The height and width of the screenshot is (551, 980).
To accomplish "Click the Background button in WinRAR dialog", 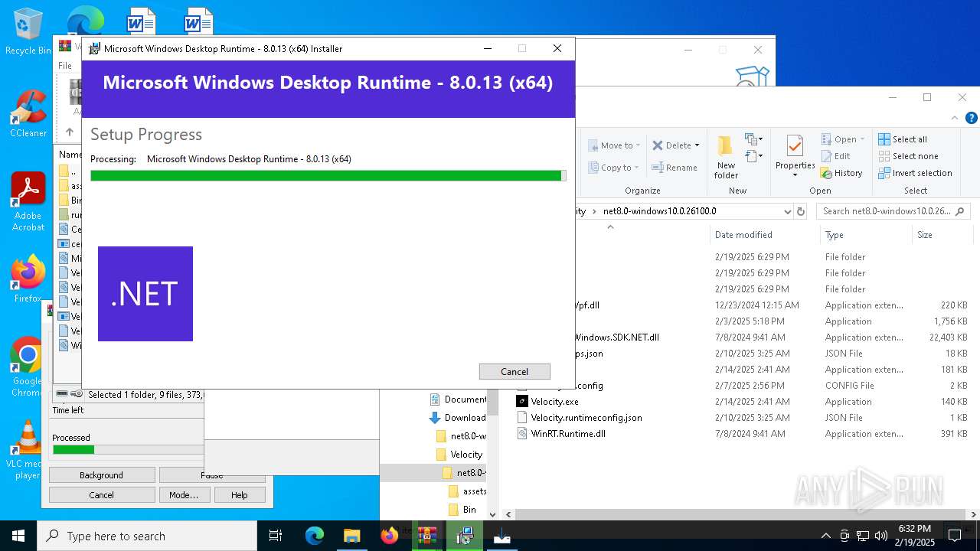I will pos(101,475).
